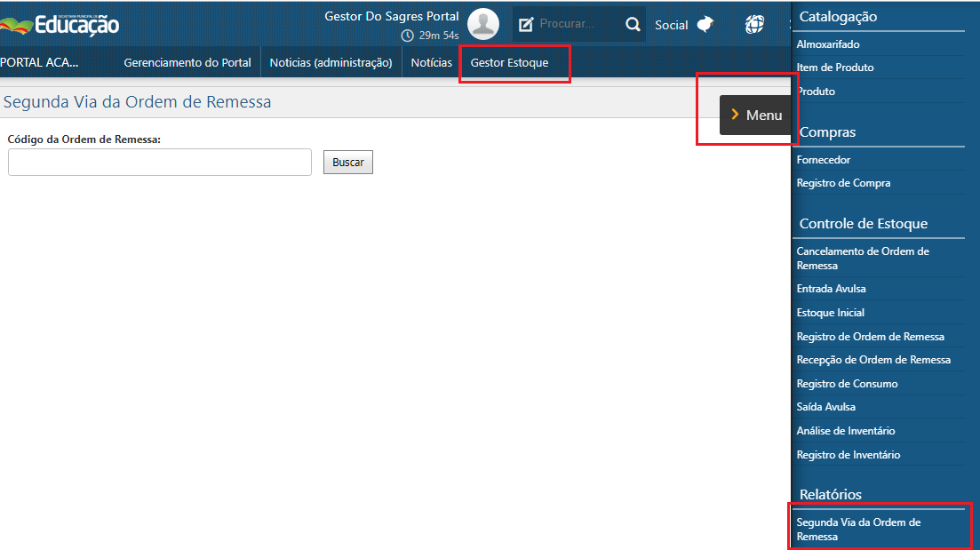Open the Fornecedor link
Screen dimensions: 980x550
(x=823, y=160)
